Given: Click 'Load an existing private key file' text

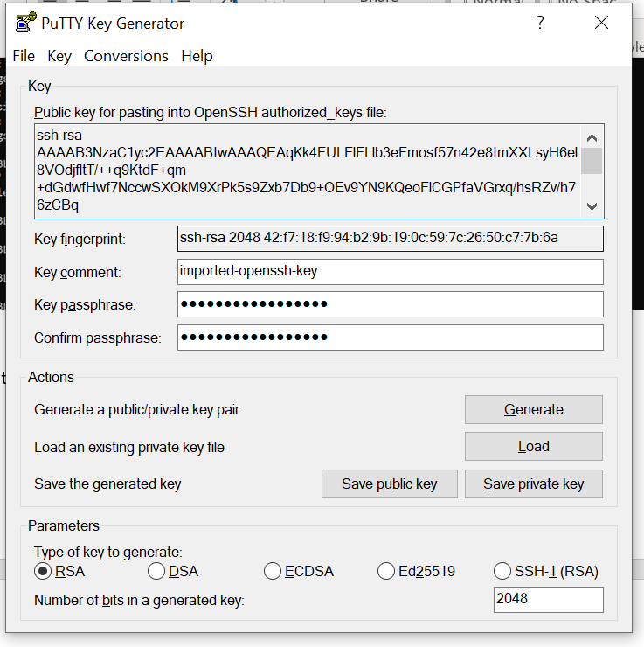Looking at the screenshot, I should tap(129, 448).
